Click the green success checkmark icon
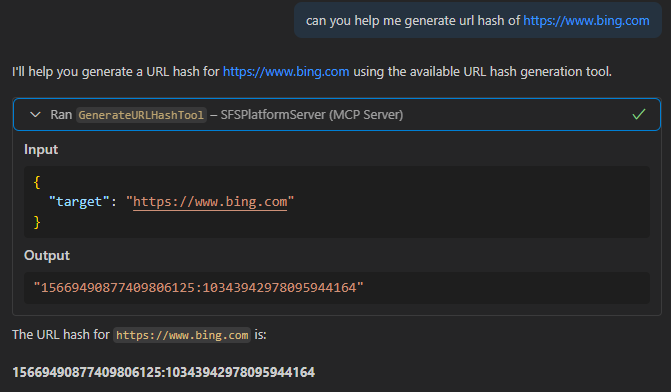 tap(638, 114)
